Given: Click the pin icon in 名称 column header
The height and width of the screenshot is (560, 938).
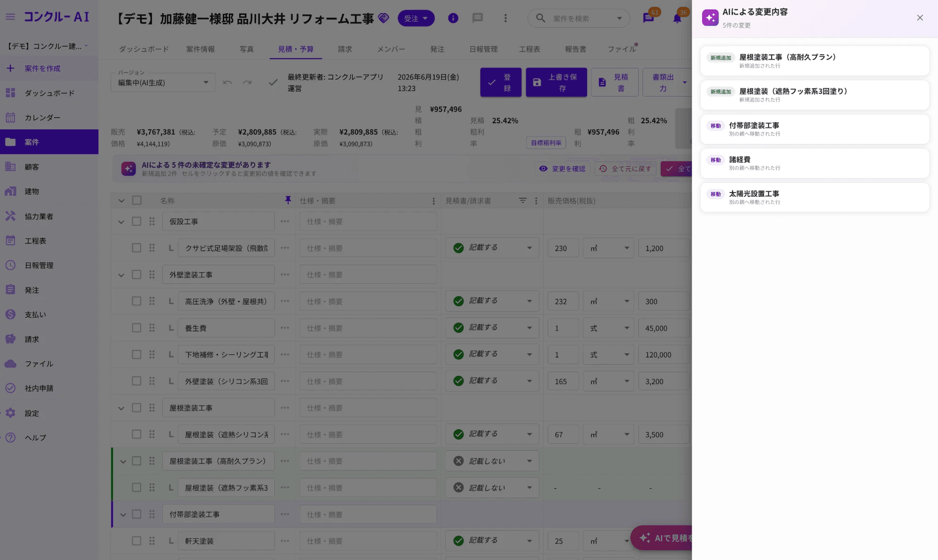Looking at the screenshot, I should pyautogui.click(x=288, y=201).
